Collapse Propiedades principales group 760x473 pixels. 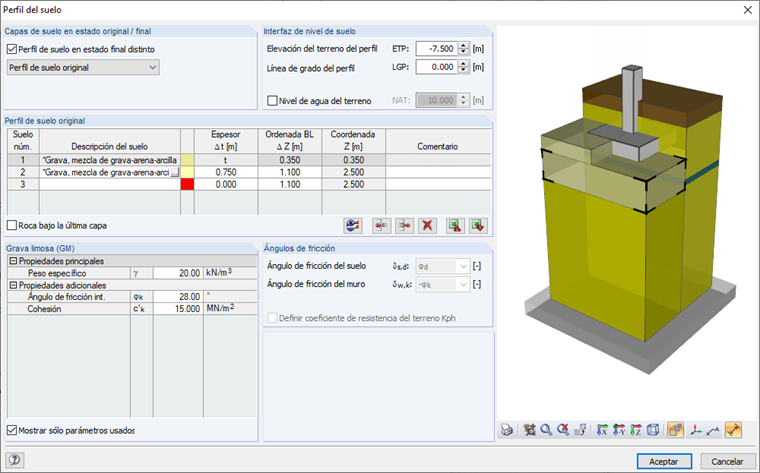(14, 261)
